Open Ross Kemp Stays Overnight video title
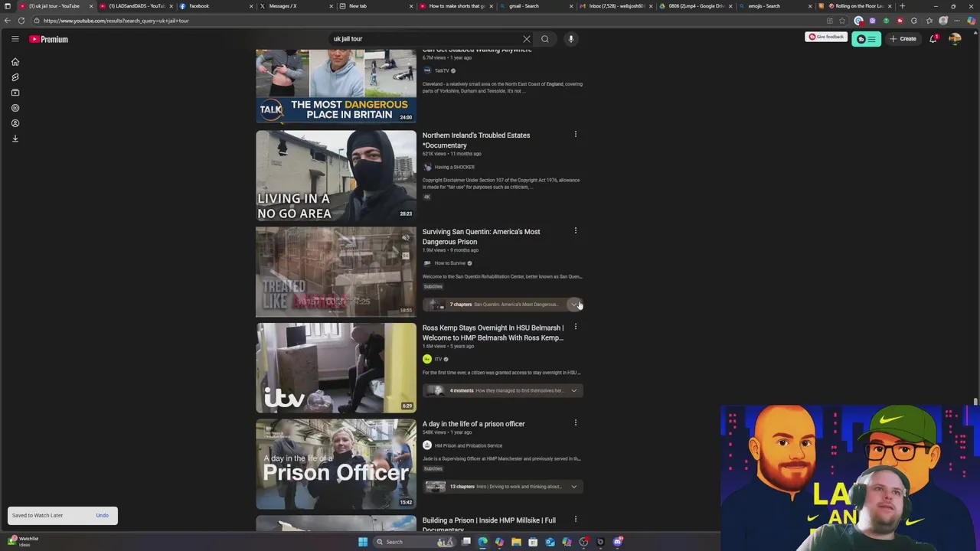 click(x=493, y=333)
